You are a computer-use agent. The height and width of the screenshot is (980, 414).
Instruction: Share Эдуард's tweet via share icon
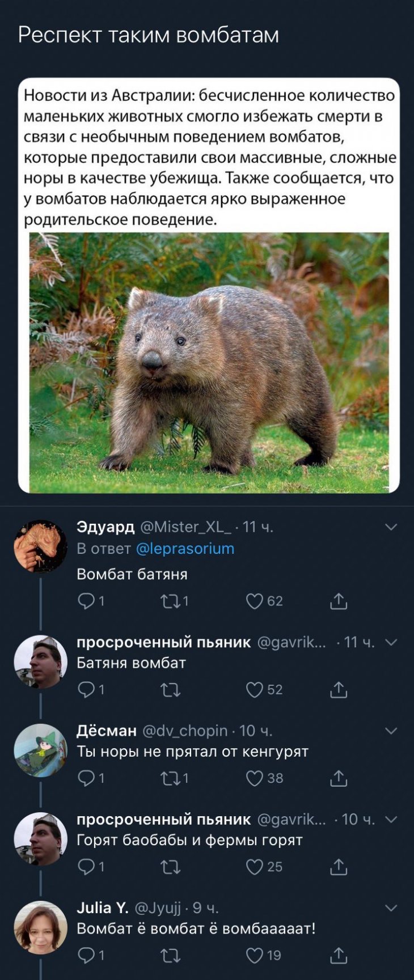pos(339,601)
